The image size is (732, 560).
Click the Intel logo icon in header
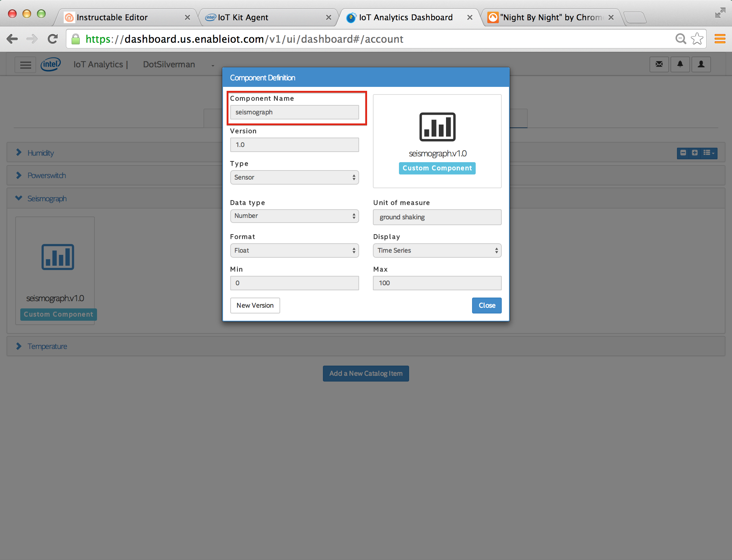click(50, 64)
